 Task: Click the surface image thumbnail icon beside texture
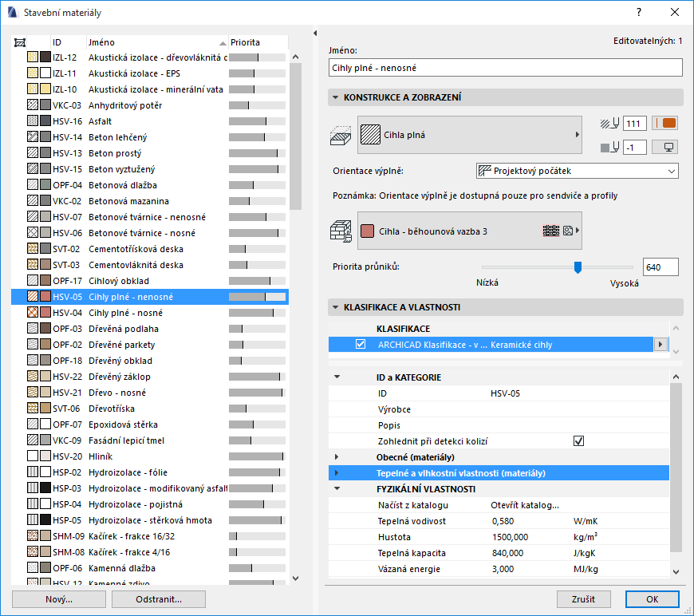coord(568,231)
